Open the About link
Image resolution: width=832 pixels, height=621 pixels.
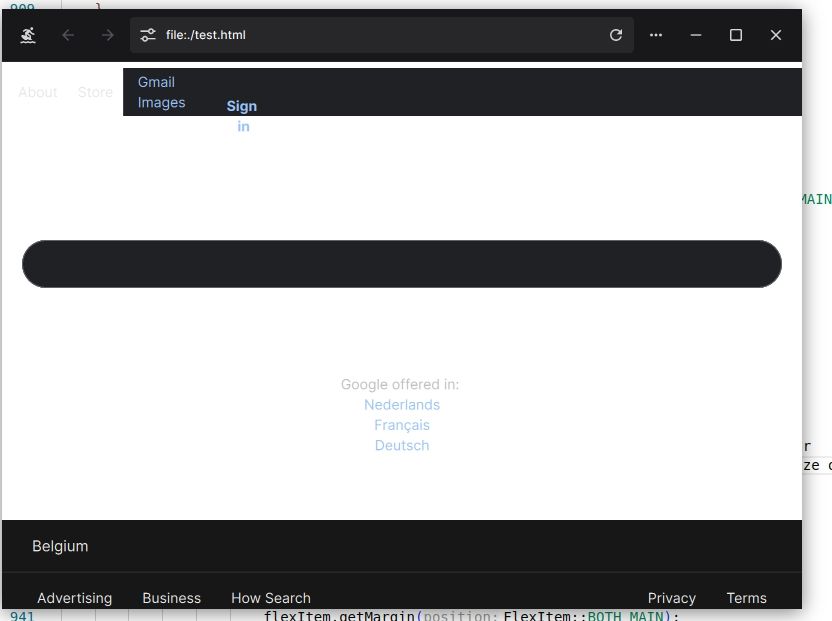[38, 92]
